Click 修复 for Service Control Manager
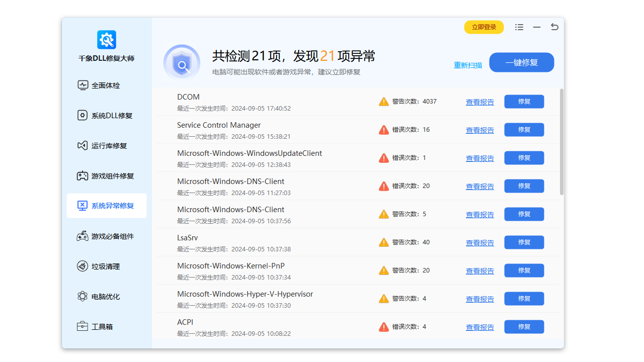The image size is (644, 362). coord(524,130)
